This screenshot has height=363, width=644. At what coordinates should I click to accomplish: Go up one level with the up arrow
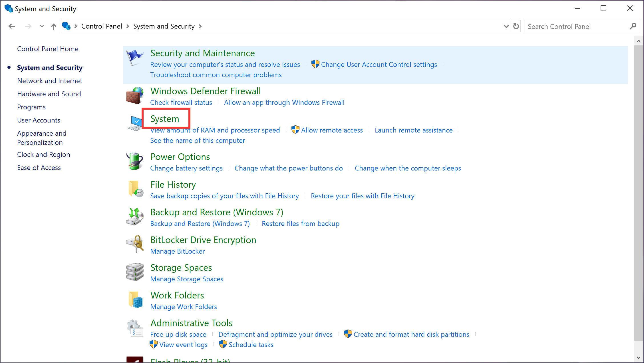53,27
